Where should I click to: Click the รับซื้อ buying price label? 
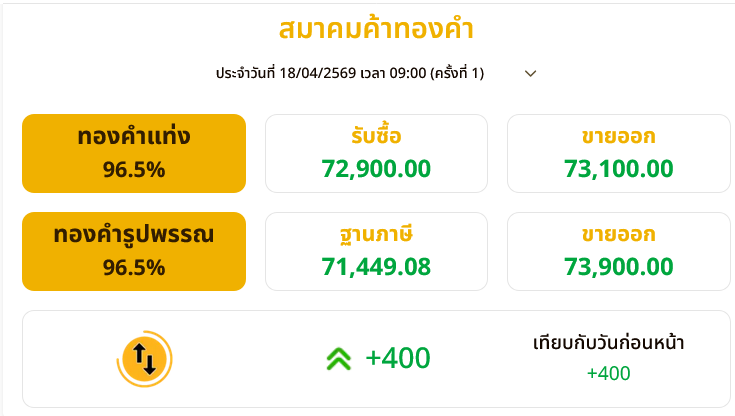(x=376, y=137)
